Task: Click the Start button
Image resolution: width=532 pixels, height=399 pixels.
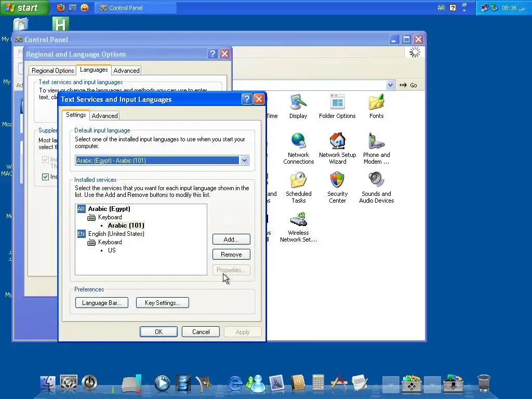Action: (24, 7)
